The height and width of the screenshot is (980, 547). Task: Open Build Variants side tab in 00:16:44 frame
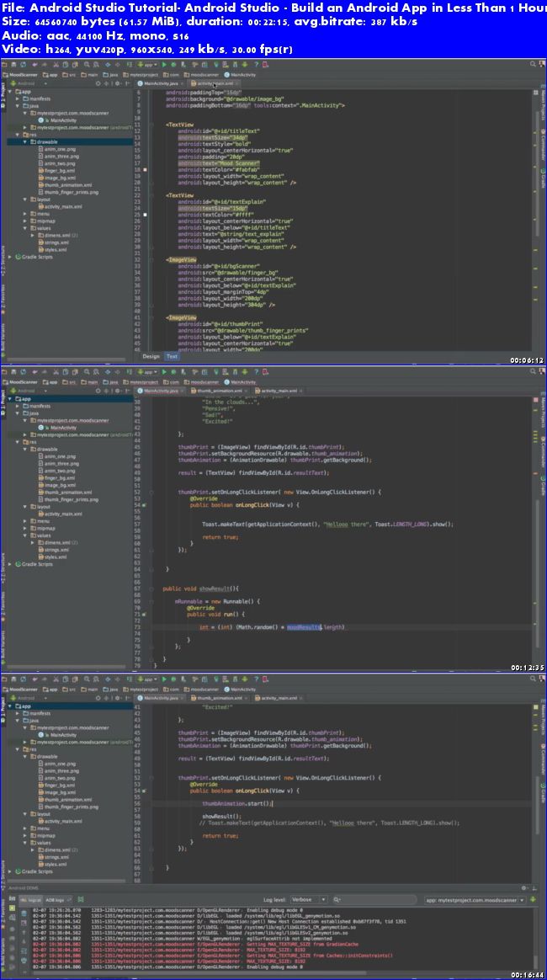pos(3,955)
